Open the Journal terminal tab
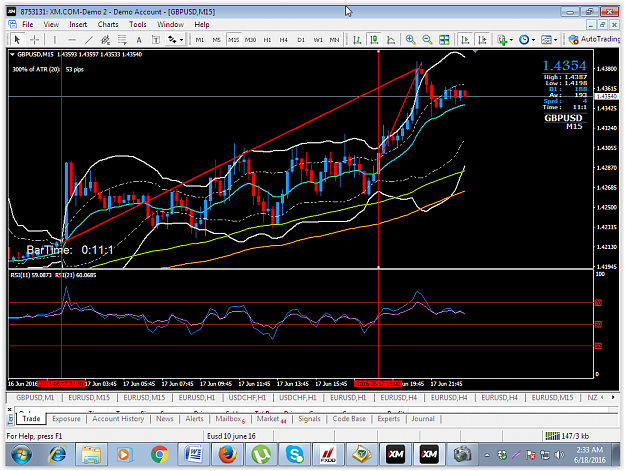 (423, 419)
